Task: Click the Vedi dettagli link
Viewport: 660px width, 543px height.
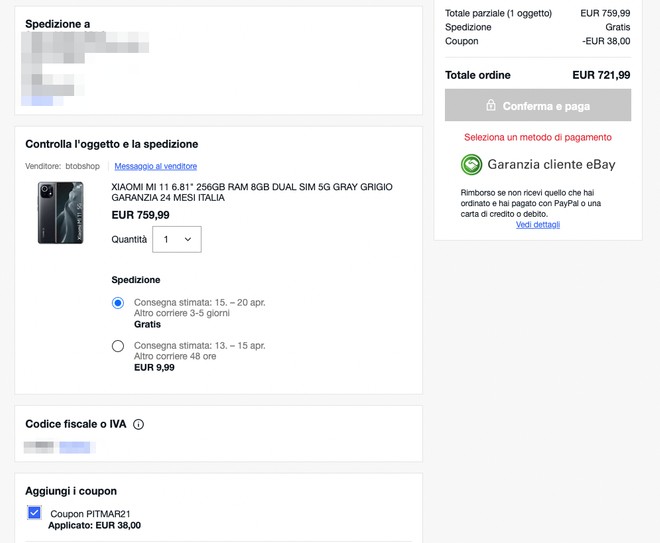Action: [538, 224]
